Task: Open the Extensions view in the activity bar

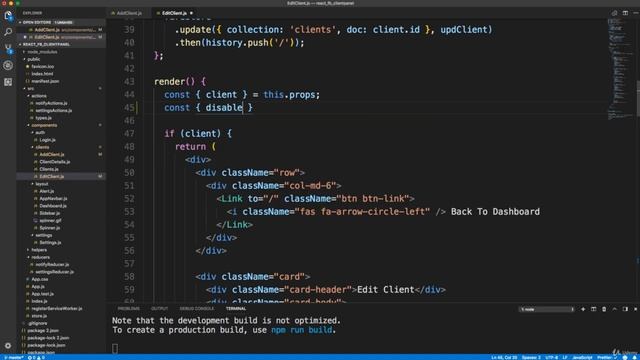Action: 8,82
